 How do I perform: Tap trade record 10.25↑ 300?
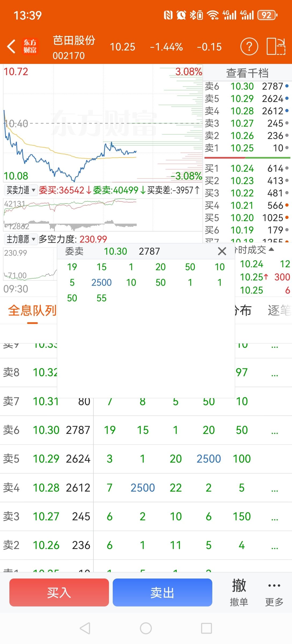pyautogui.click(x=265, y=277)
